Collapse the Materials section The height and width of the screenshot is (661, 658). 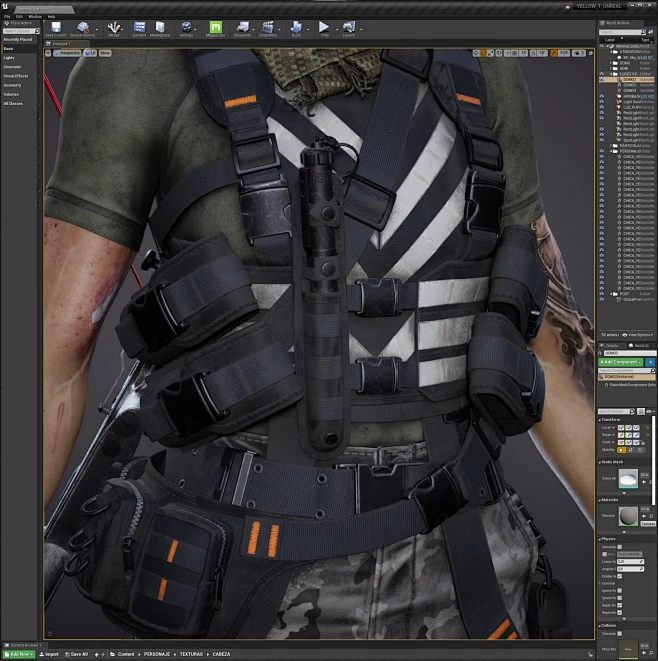click(600, 500)
